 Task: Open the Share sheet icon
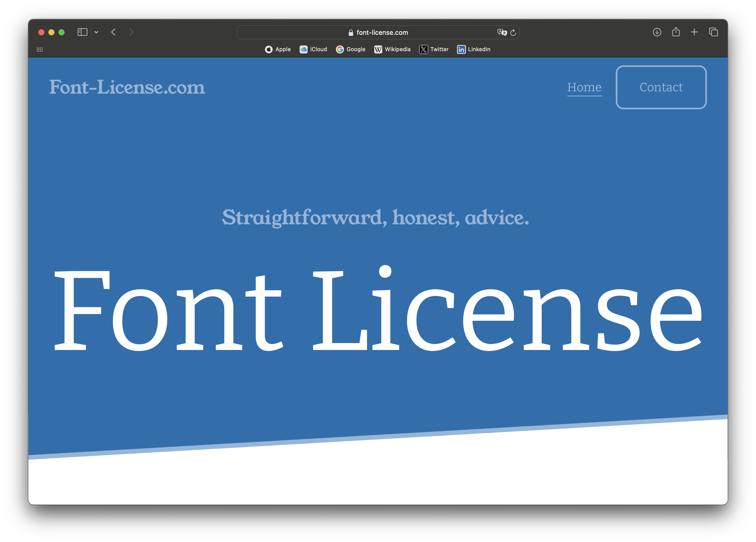(676, 32)
